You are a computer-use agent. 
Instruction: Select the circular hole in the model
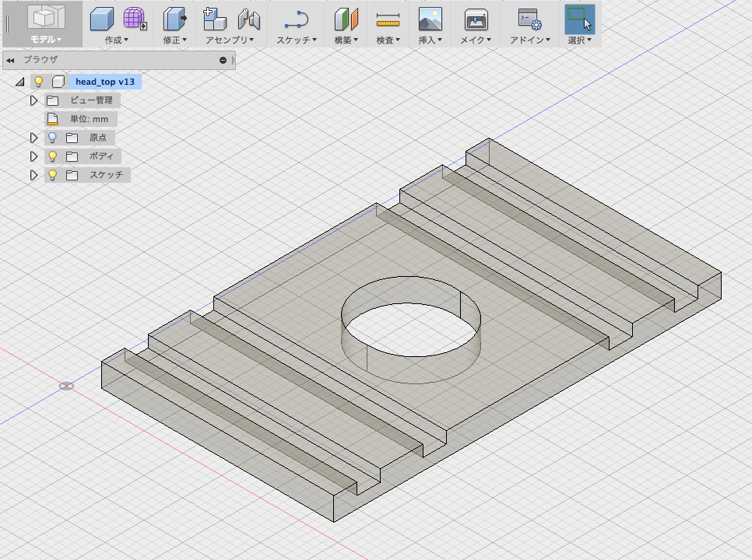410,330
